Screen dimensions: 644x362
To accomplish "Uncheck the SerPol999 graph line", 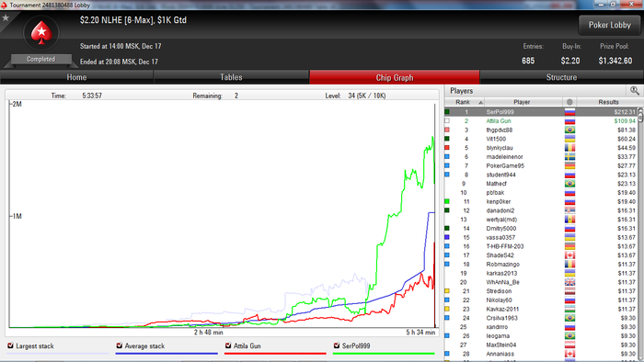I will click(x=337, y=345).
